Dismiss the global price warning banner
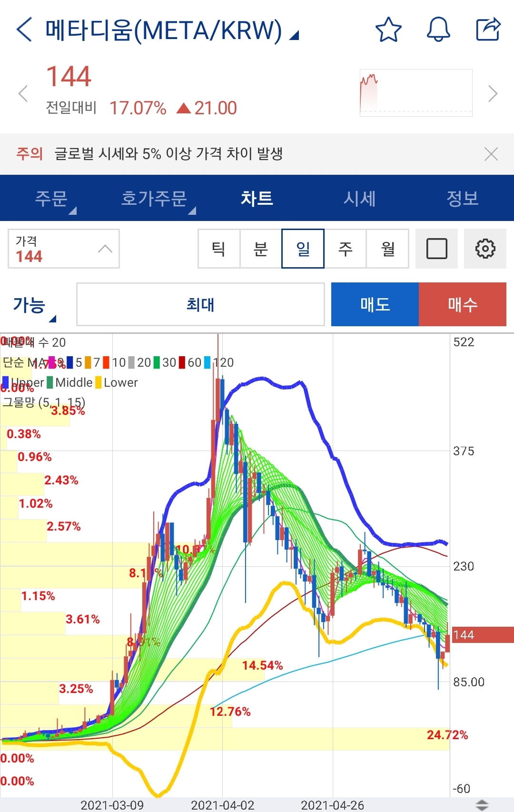Image resolution: width=514 pixels, height=812 pixels. tap(491, 154)
